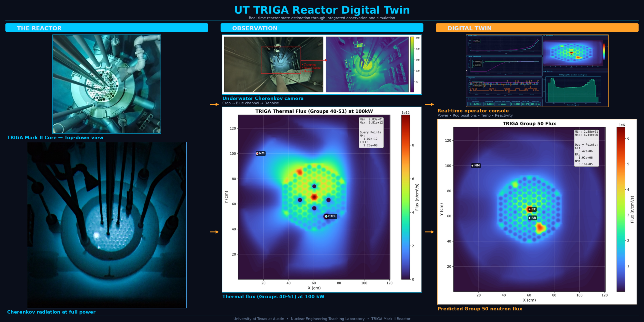Toggle a fuel temperature trace in the Temperature legend
644x322 pixels.
point(478,83)
